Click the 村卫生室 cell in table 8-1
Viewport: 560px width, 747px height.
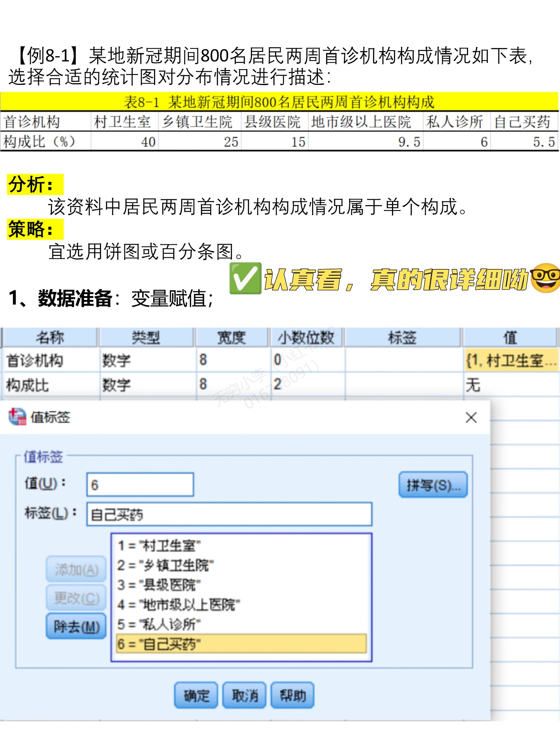point(125,122)
